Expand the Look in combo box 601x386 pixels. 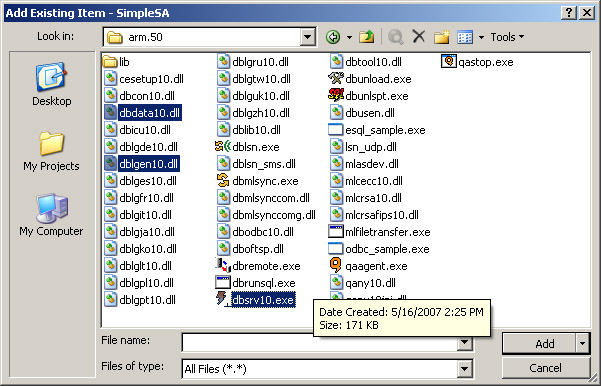(307, 37)
